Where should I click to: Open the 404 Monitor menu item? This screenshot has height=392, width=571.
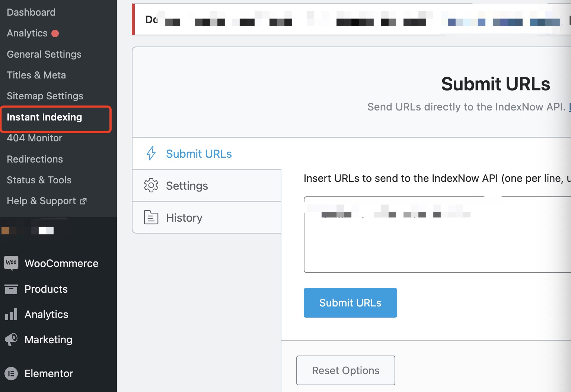coord(34,138)
